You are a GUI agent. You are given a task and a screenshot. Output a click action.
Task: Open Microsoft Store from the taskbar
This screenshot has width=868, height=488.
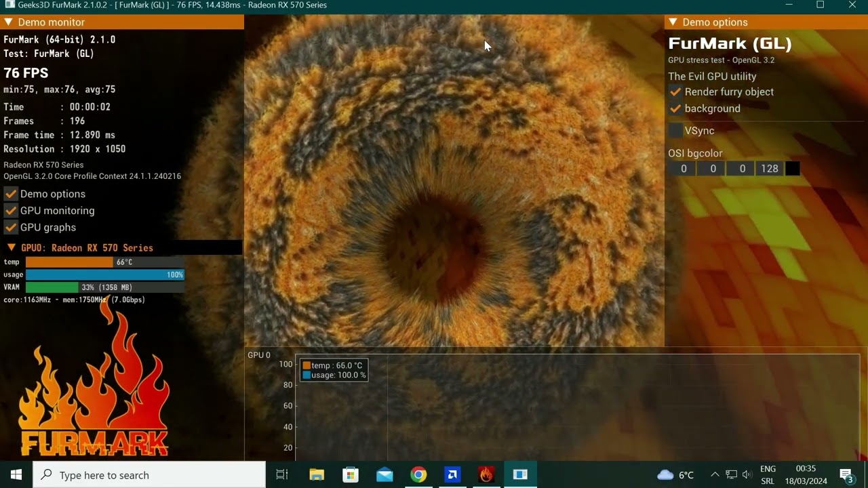click(351, 475)
